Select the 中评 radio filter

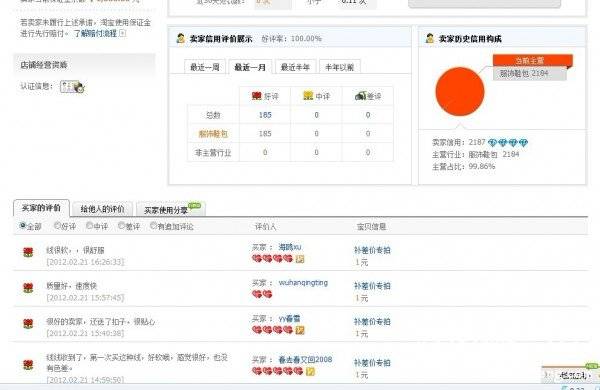pyautogui.click(x=90, y=226)
